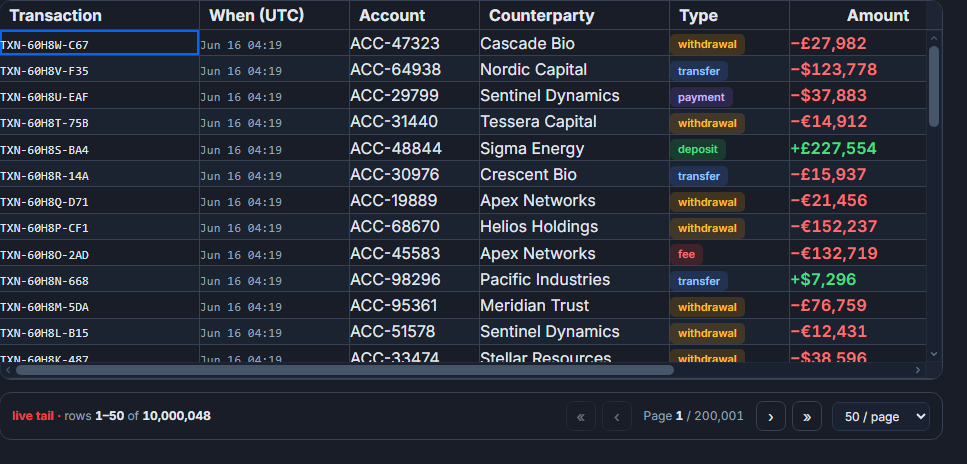The height and width of the screenshot is (464, 967).
Task: Sort by Amount column header
Action: coord(858,15)
